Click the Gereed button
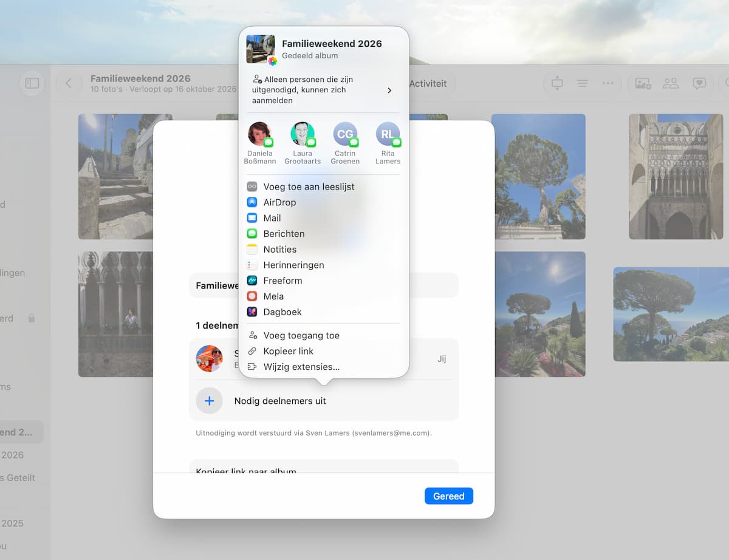This screenshot has width=729, height=560. click(449, 496)
